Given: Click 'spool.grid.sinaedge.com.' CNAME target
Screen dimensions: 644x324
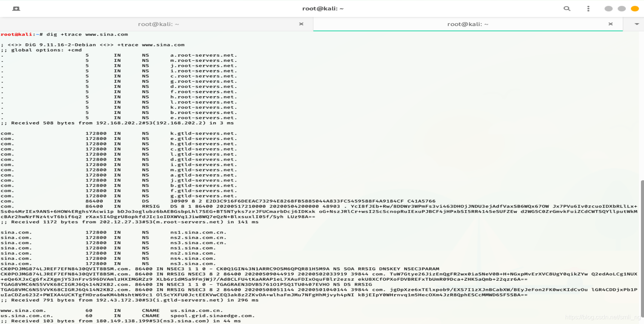Looking at the screenshot, I should 213,316.
